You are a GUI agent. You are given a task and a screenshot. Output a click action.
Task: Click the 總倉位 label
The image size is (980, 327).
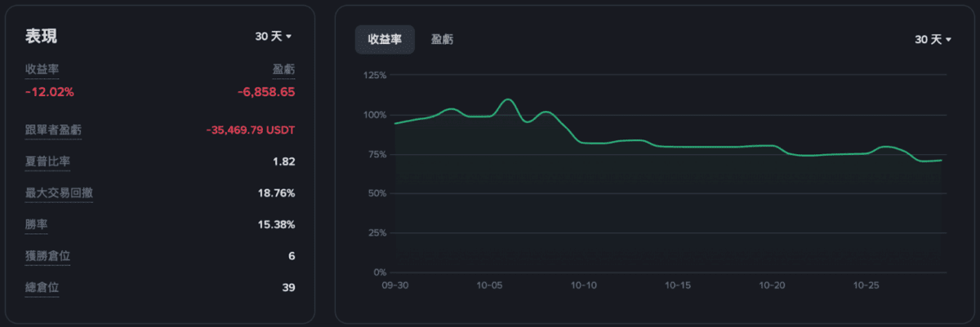pyautogui.click(x=42, y=287)
